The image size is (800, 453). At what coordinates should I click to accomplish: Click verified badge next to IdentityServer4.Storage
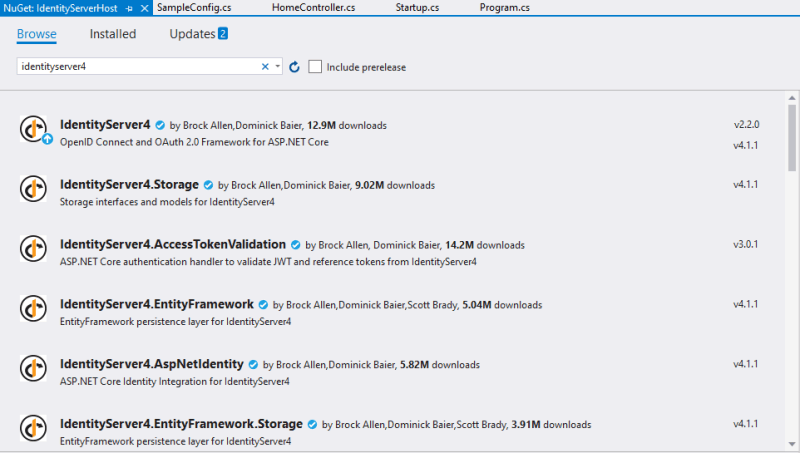pos(208,185)
